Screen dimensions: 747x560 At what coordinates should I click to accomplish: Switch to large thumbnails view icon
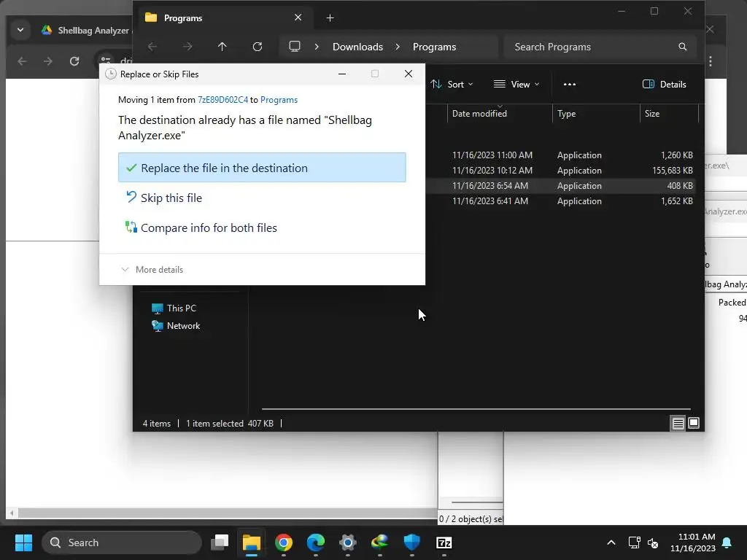(x=694, y=423)
